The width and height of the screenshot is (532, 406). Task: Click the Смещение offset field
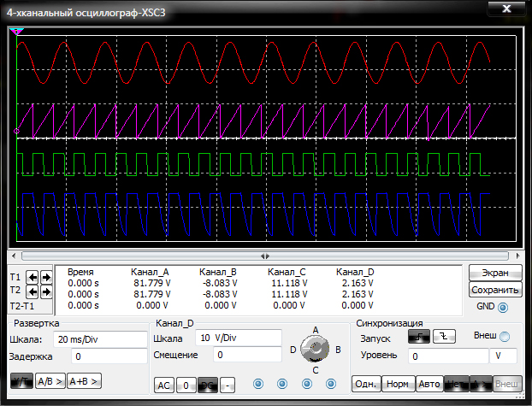pos(247,355)
